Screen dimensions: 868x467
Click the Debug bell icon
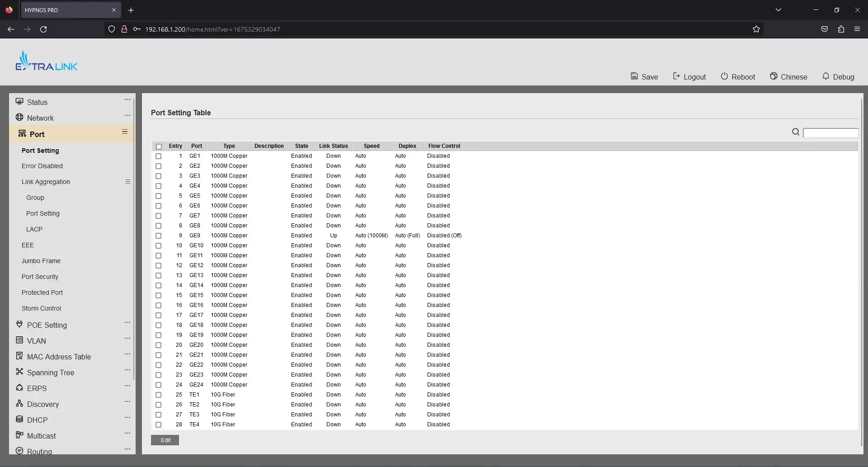[826, 76]
